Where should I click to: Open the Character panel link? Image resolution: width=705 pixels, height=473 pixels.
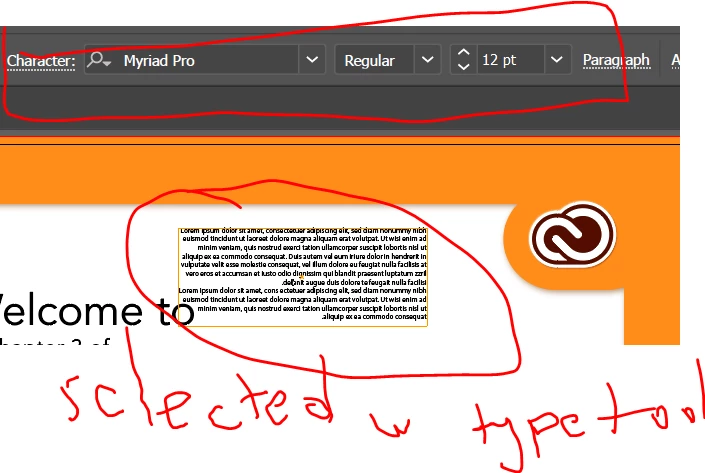click(x=41, y=61)
